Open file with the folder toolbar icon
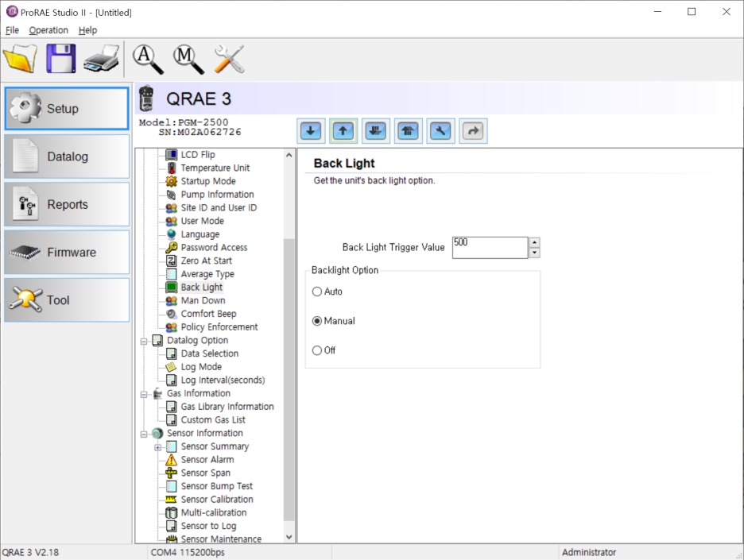Screen dimensions: 744x560 [x=21, y=58]
